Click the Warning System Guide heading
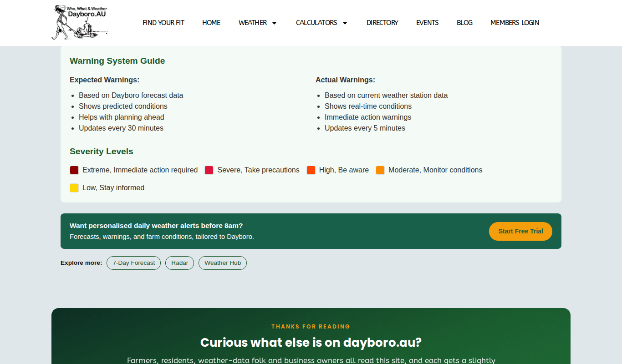 (x=117, y=61)
